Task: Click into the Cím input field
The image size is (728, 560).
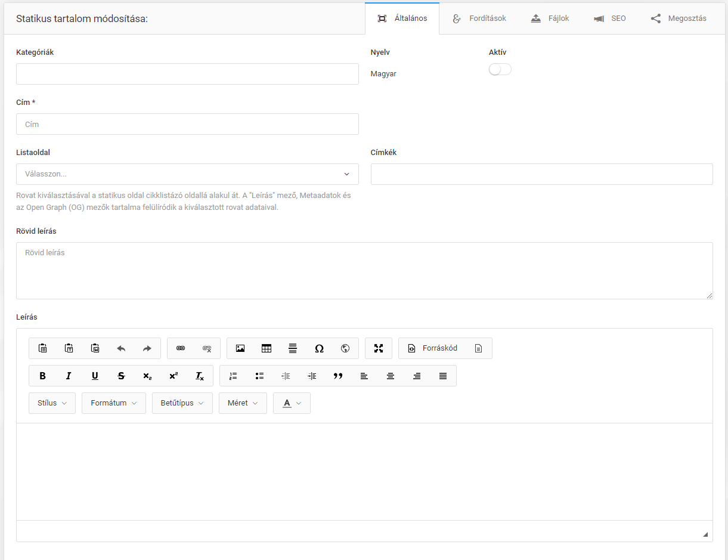Action: click(187, 124)
